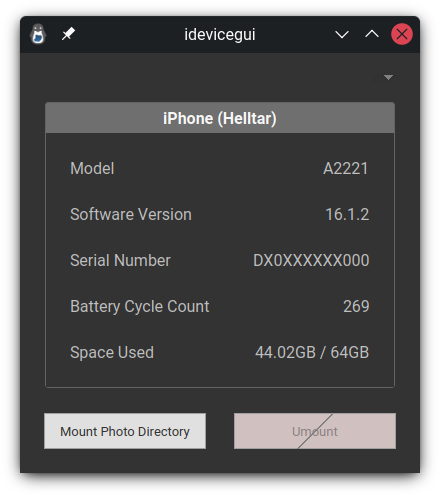
Task: Click the Umount button
Action: point(315,431)
